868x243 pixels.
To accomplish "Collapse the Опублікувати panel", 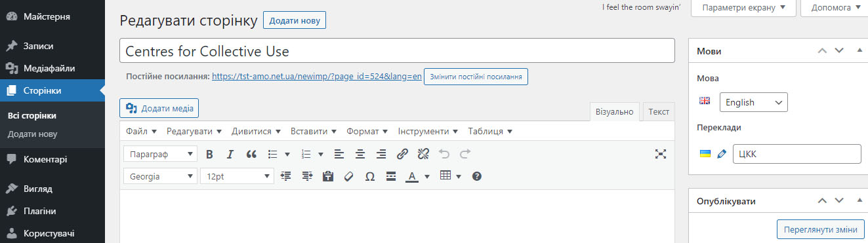I will pyautogui.click(x=859, y=201).
